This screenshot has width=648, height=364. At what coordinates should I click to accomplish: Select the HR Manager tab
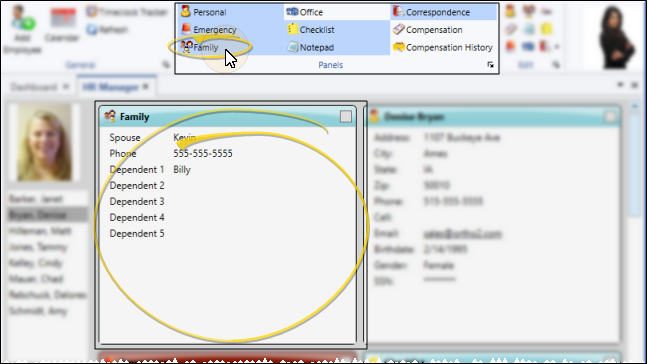[110, 87]
